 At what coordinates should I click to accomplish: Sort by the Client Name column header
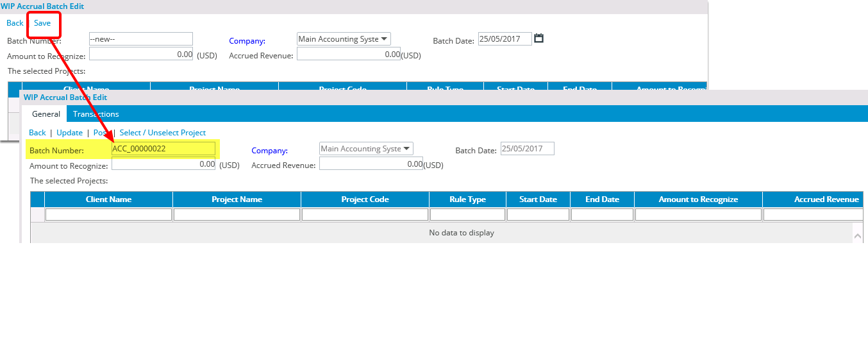pyautogui.click(x=108, y=199)
